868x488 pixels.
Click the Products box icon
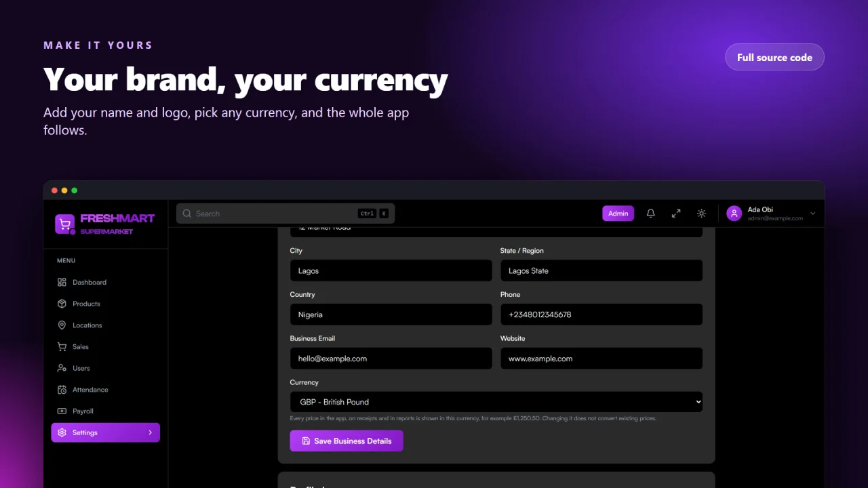point(62,304)
